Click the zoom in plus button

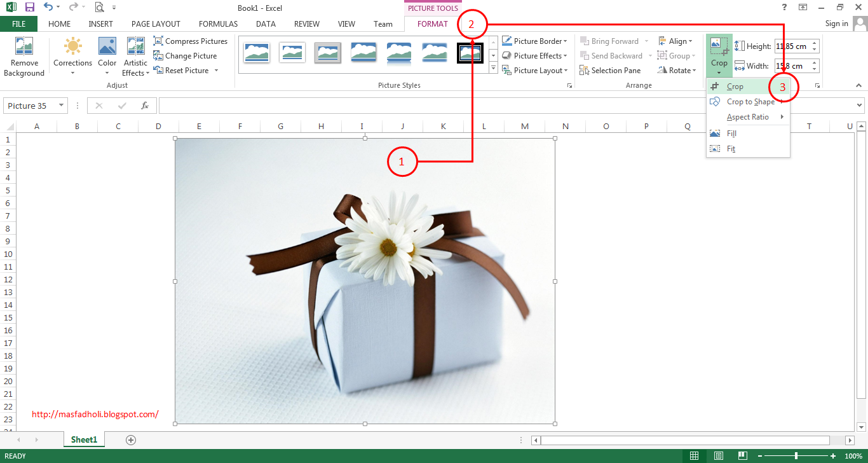pyautogui.click(x=833, y=456)
